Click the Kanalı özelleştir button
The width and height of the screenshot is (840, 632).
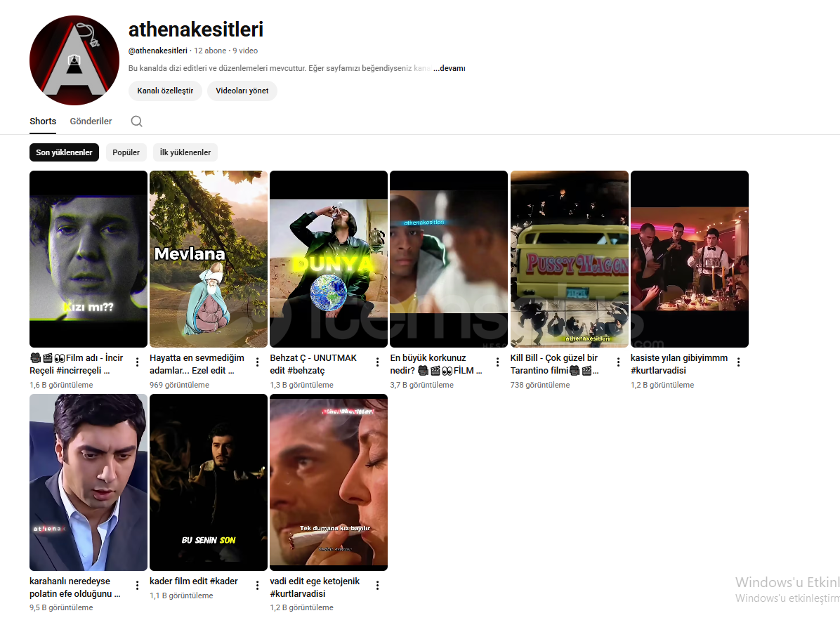tap(165, 91)
